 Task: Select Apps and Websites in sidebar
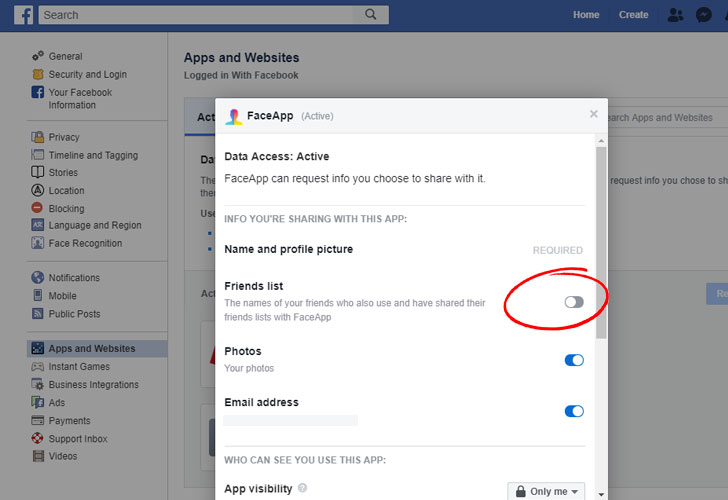pos(98,348)
